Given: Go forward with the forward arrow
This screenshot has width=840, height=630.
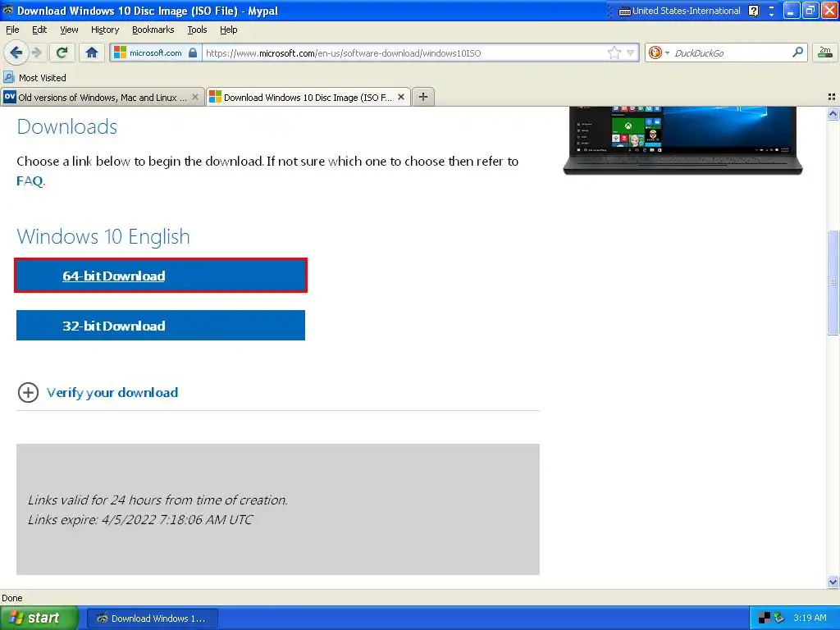Looking at the screenshot, I should 36,52.
